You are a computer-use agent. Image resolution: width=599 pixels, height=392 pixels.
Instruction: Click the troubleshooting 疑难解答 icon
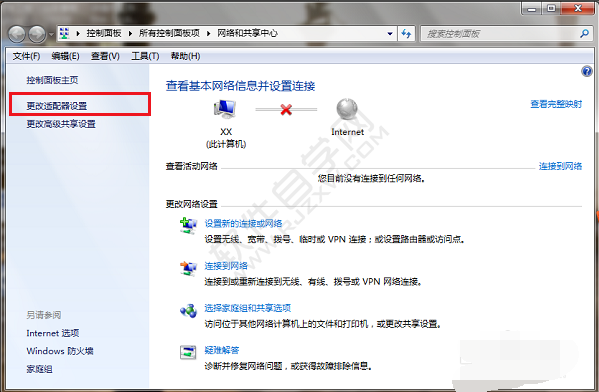(x=188, y=352)
